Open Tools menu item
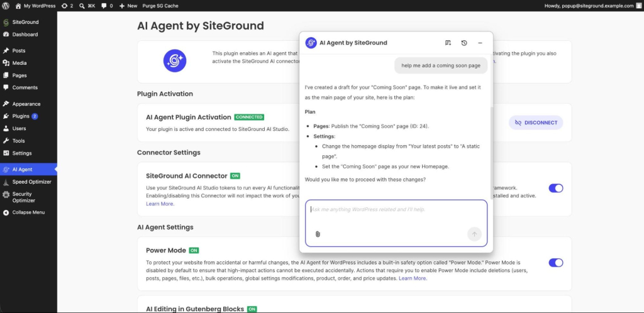The height and width of the screenshot is (313, 644). tap(28, 141)
